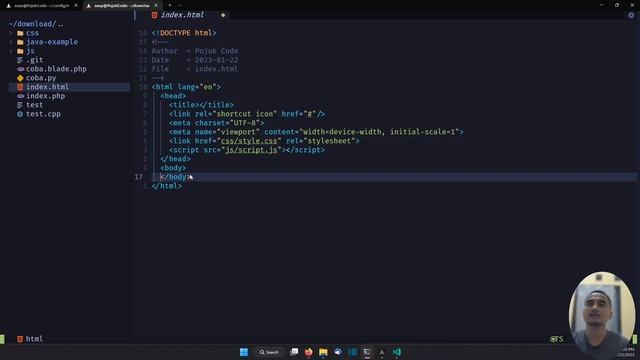Expand the java-example folder

(x=11, y=42)
